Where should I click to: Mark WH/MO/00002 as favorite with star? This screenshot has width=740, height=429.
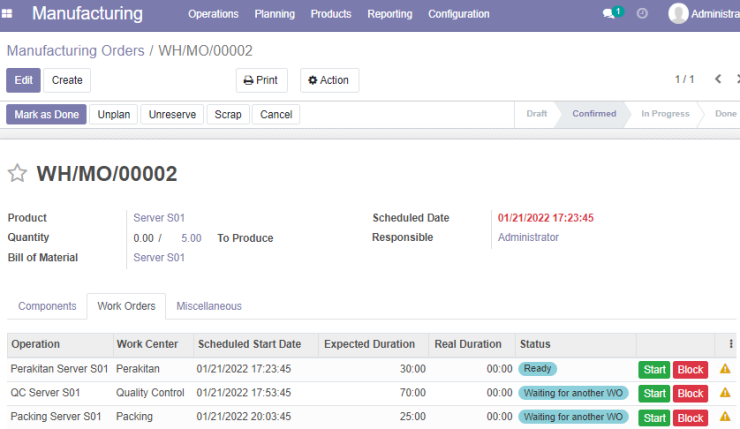17,173
